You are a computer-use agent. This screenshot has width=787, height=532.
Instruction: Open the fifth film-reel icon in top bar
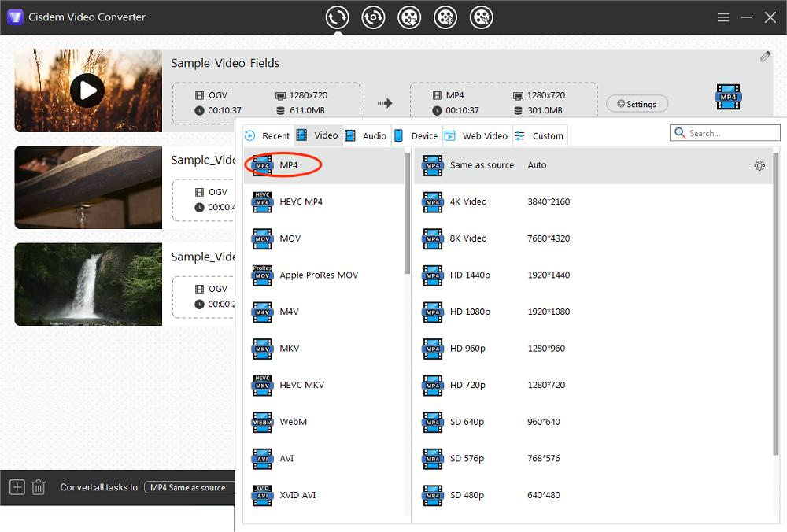[x=482, y=17]
